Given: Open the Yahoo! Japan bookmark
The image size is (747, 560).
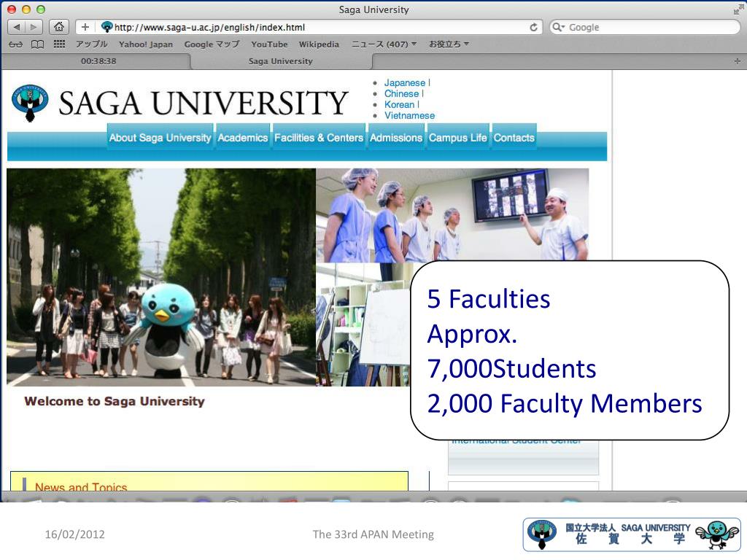Looking at the screenshot, I should tap(146, 44).
